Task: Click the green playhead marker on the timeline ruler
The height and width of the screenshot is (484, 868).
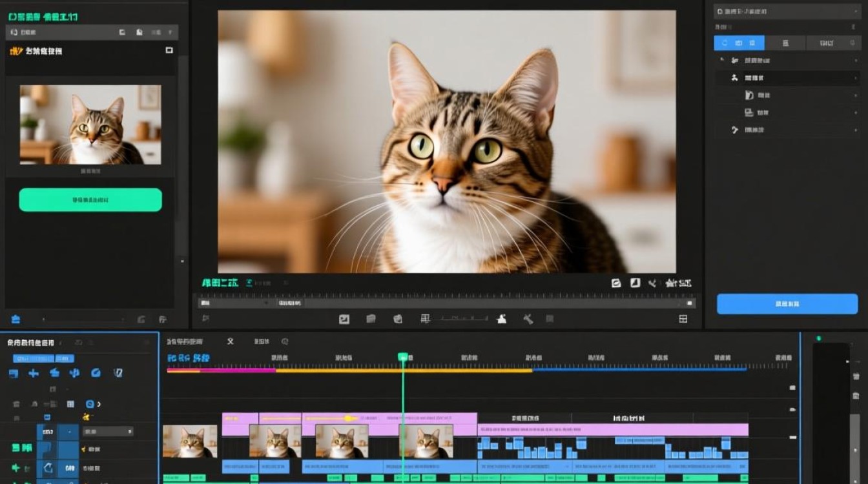Action: pyautogui.click(x=403, y=357)
